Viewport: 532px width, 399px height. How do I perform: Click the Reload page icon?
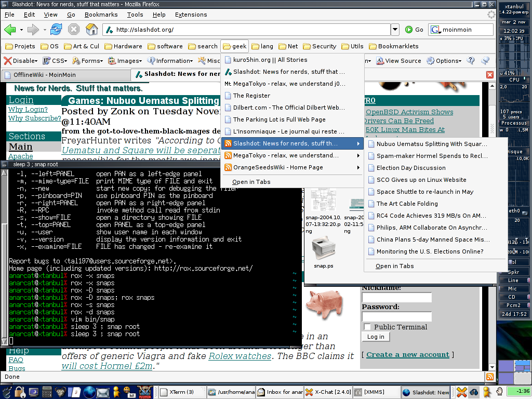click(56, 30)
